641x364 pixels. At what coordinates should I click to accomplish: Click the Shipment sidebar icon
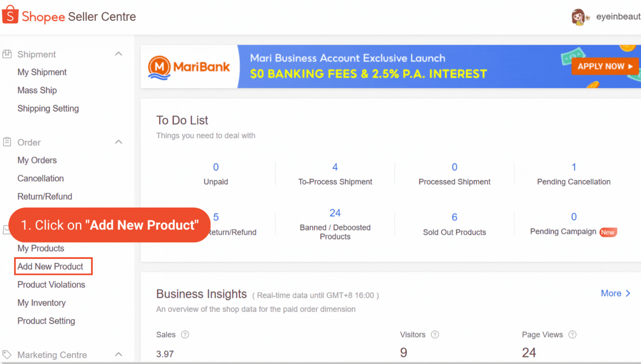tap(7, 53)
